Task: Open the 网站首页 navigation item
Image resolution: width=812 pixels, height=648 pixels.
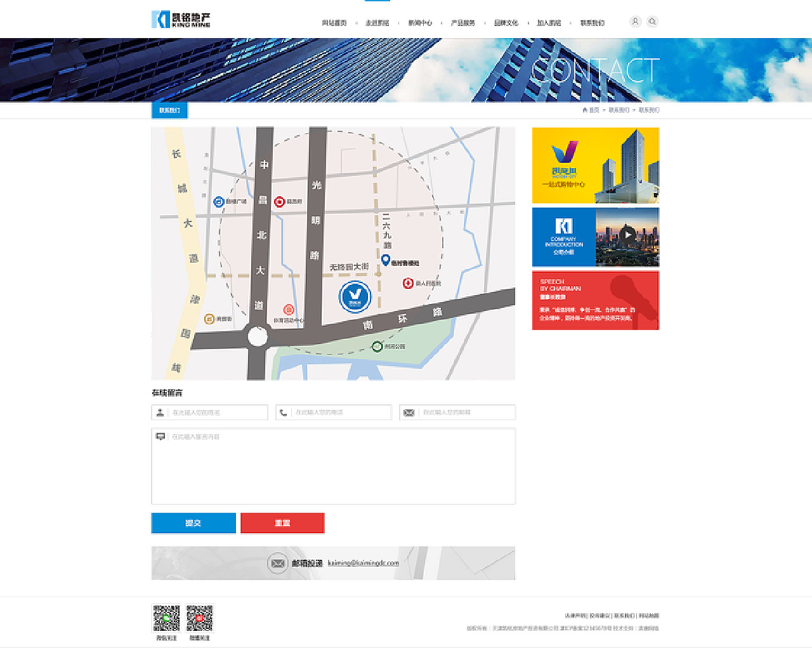Action: click(x=334, y=23)
